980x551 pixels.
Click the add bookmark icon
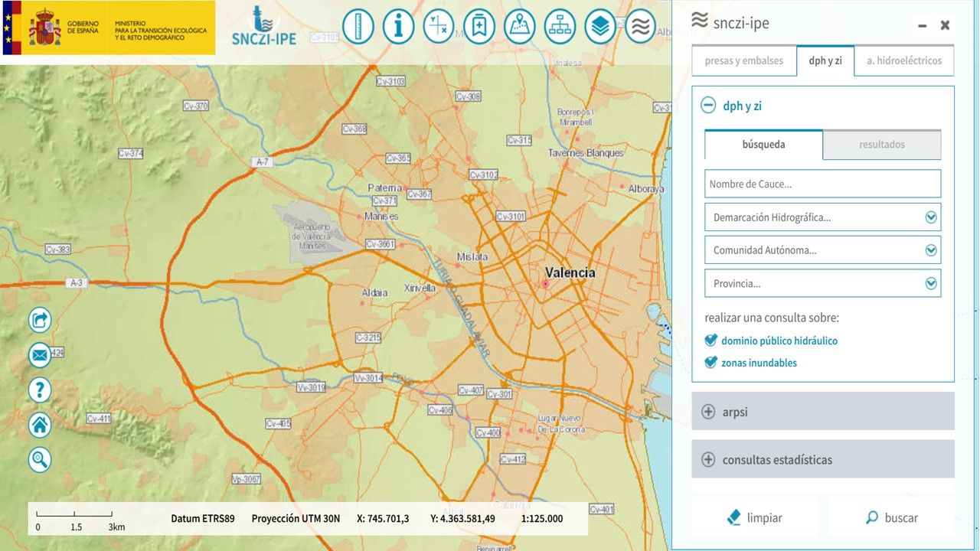(x=479, y=27)
